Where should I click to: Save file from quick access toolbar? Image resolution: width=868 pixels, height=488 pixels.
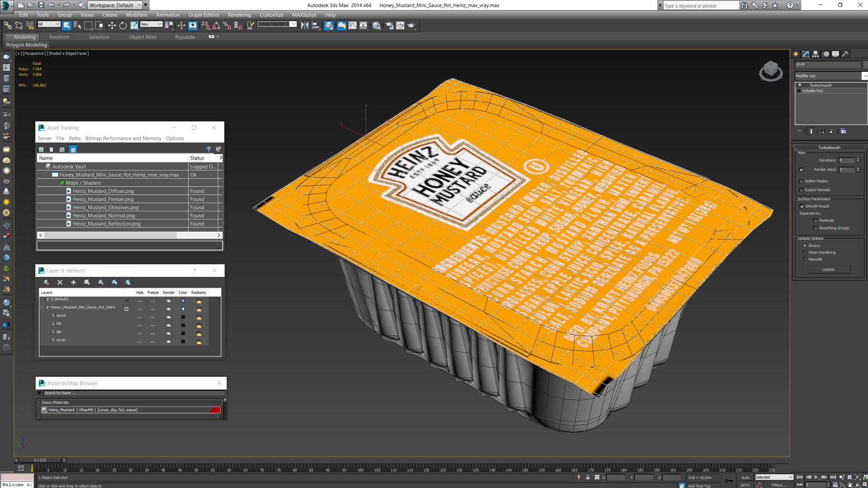[41, 5]
